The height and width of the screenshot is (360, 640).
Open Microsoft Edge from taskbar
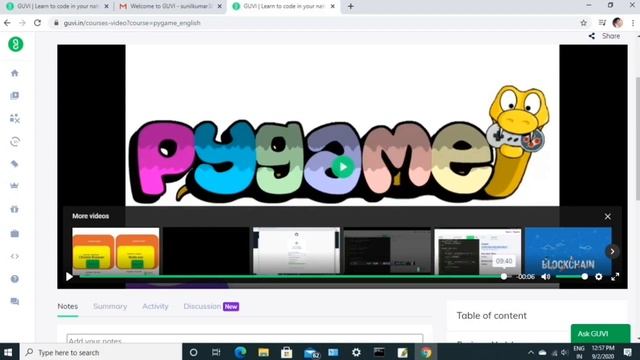[x=240, y=352]
